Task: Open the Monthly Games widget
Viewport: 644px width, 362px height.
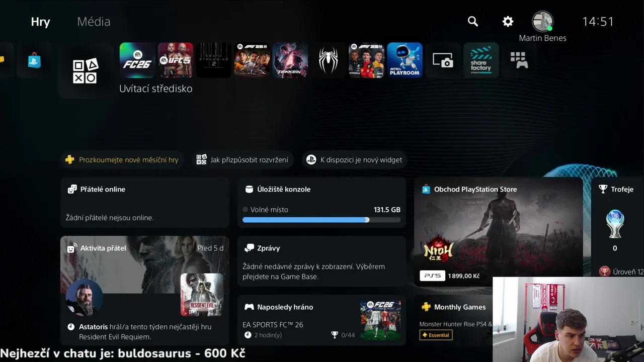Action: (454, 320)
